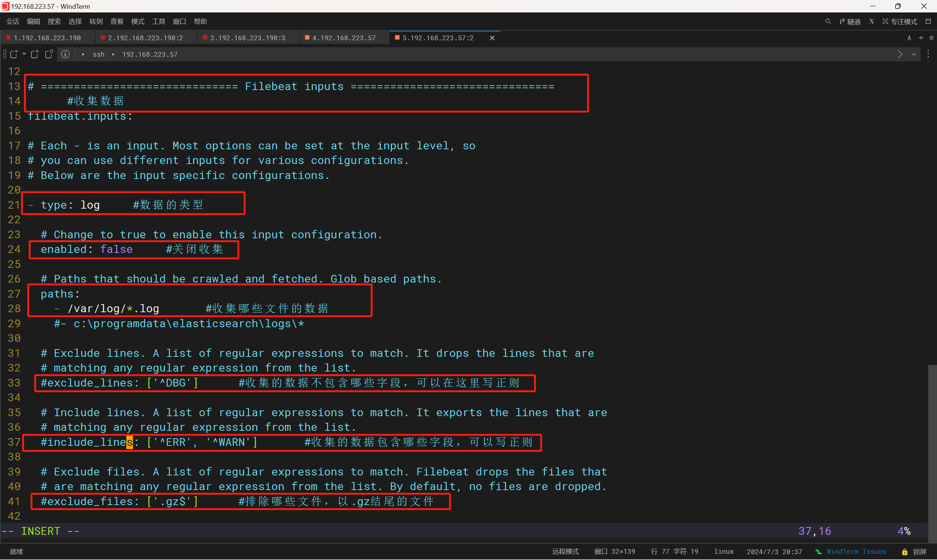Viewport: 937px width, 560px height.
Task: Switch to tab 1.192.168.223.190
Action: pyautogui.click(x=47, y=38)
